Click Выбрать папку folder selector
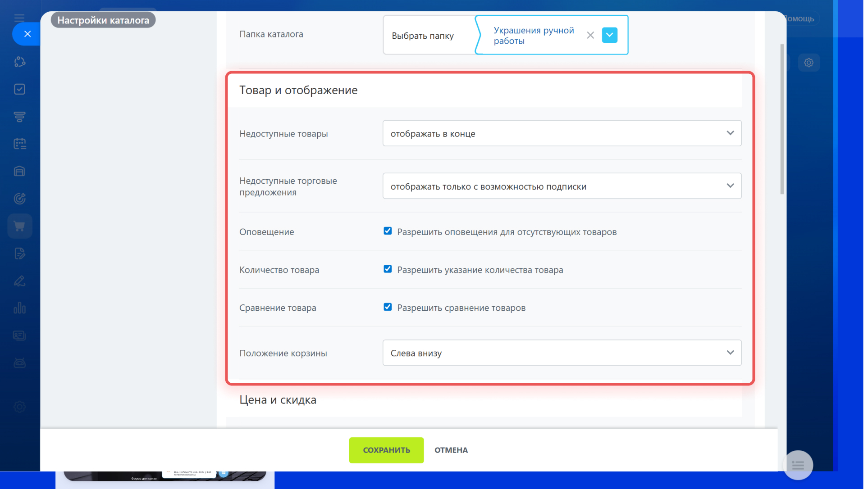The width and height of the screenshot is (868, 489). (423, 36)
